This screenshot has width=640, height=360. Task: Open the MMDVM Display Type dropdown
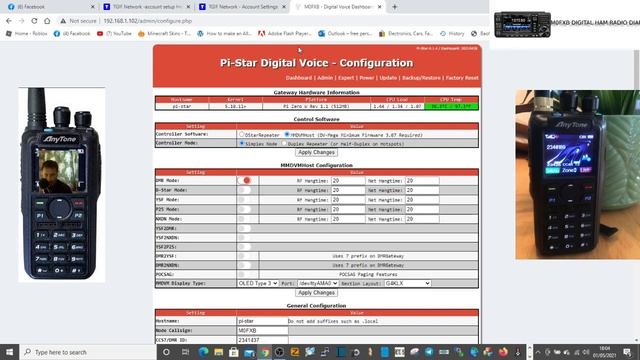pyautogui.click(x=258, y=283)
